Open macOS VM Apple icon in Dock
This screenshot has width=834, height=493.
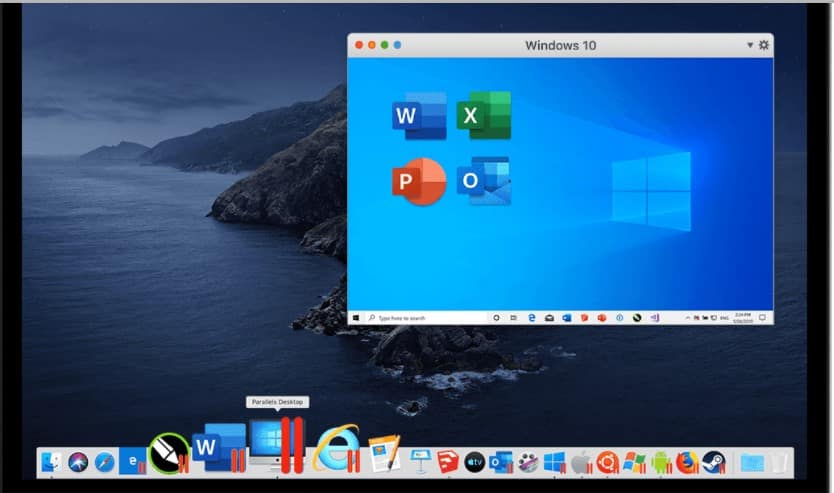point(581,462)
